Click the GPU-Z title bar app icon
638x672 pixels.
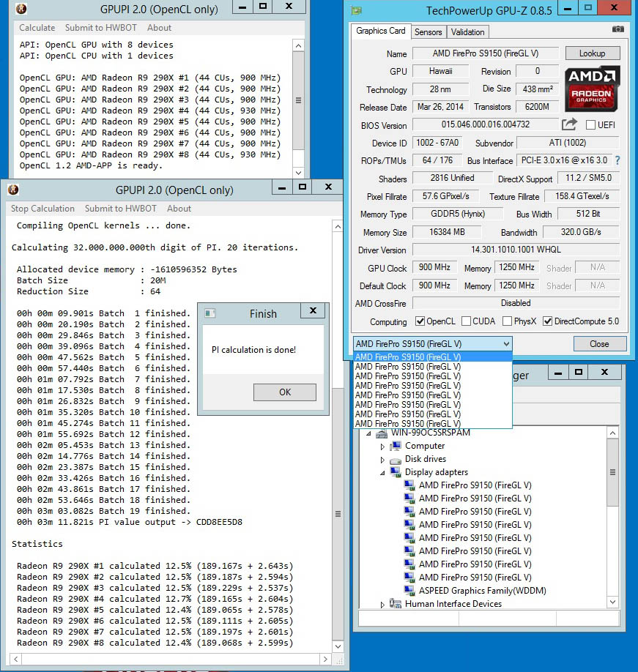[x=356, y=10]
